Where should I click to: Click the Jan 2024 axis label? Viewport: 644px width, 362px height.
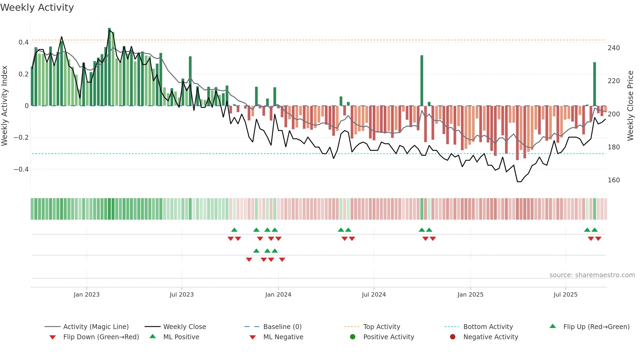point(278,295)
